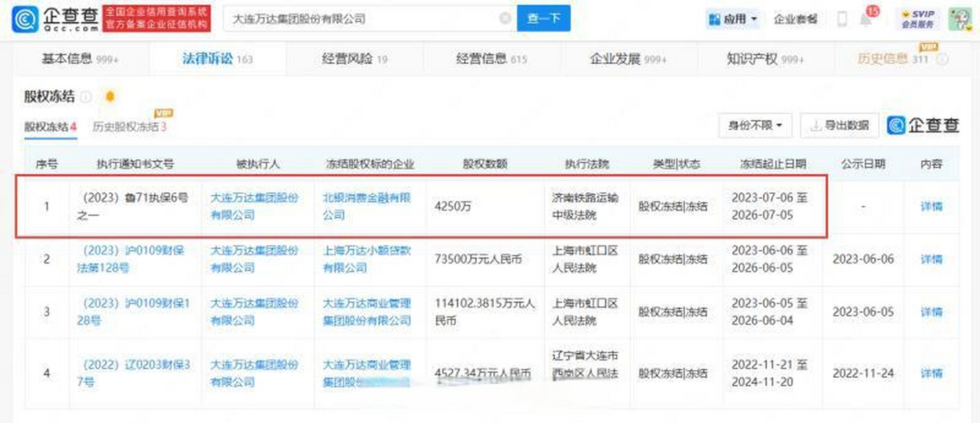Image resolution: width=980 pixels, height=423 pixels.
Task: Switch to 知识产权 tab
Action: point(765,59)
